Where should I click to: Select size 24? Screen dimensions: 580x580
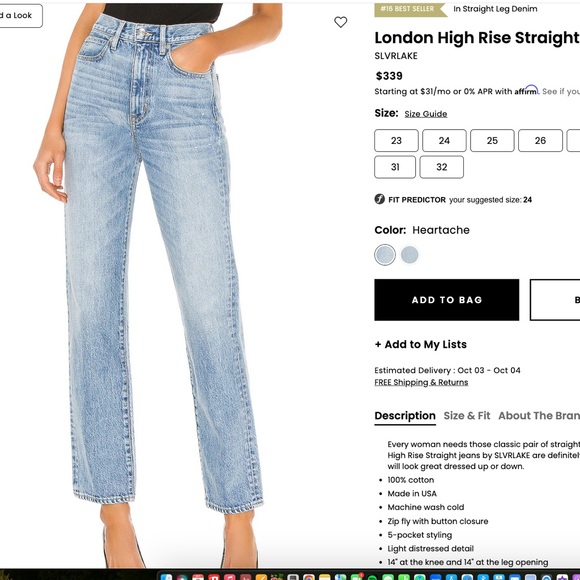click(444, 140)
